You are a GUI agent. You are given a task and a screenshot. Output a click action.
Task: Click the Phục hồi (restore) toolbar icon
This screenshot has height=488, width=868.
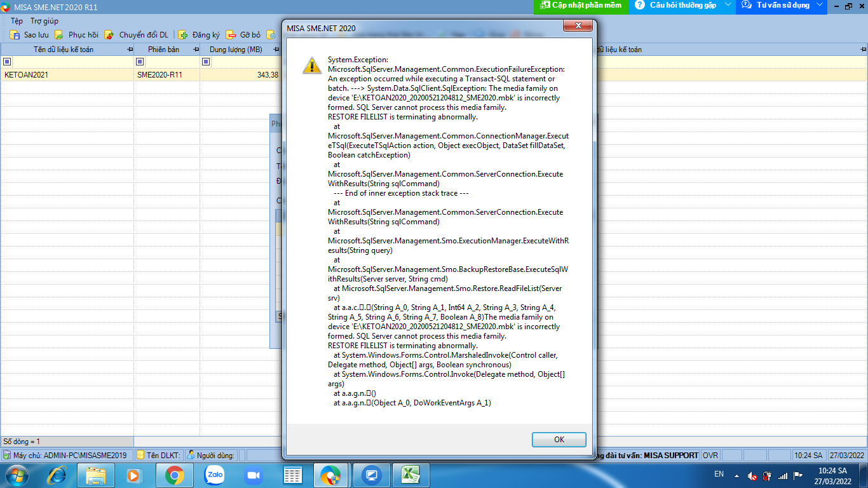59,35
